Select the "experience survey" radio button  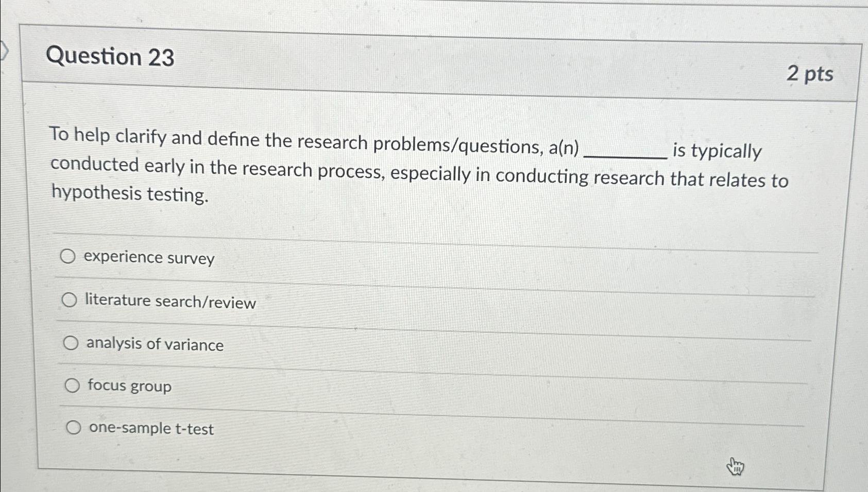[x=69, y=256]
